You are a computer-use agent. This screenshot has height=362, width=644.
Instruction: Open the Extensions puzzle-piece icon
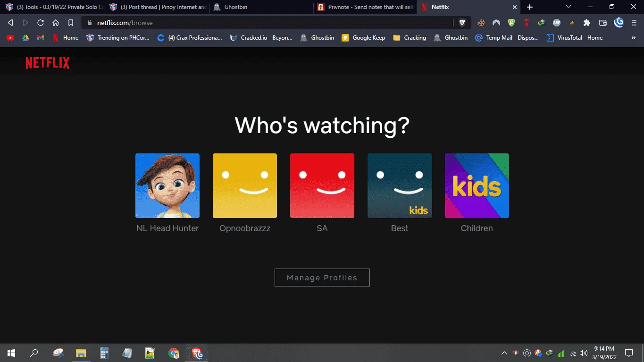(x=587, y=23)
